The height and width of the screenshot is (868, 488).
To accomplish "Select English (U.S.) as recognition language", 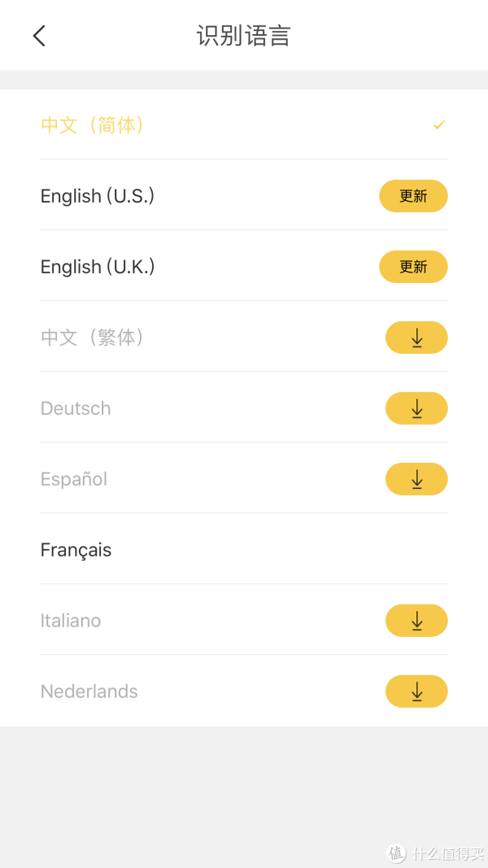I will [98, 196].
